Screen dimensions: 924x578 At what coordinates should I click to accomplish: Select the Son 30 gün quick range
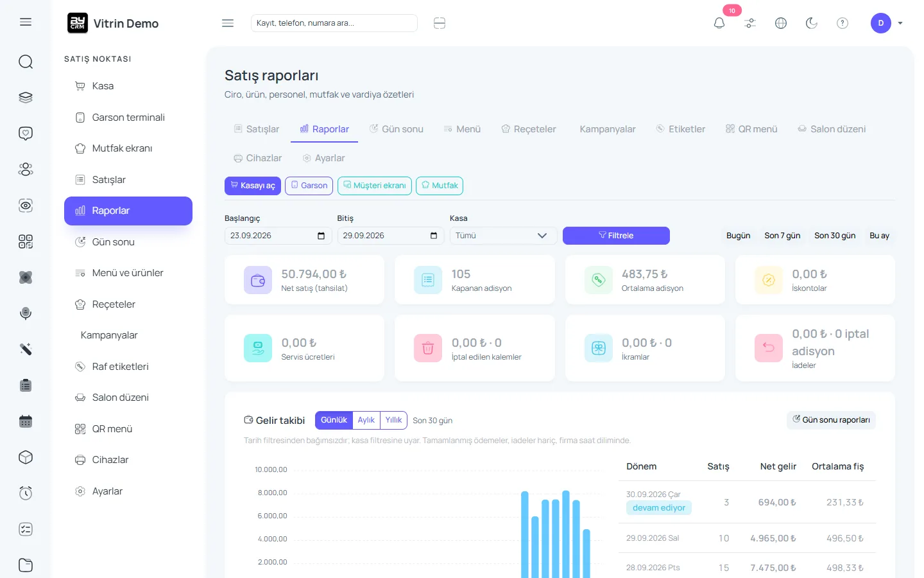(x=835, y=236)
